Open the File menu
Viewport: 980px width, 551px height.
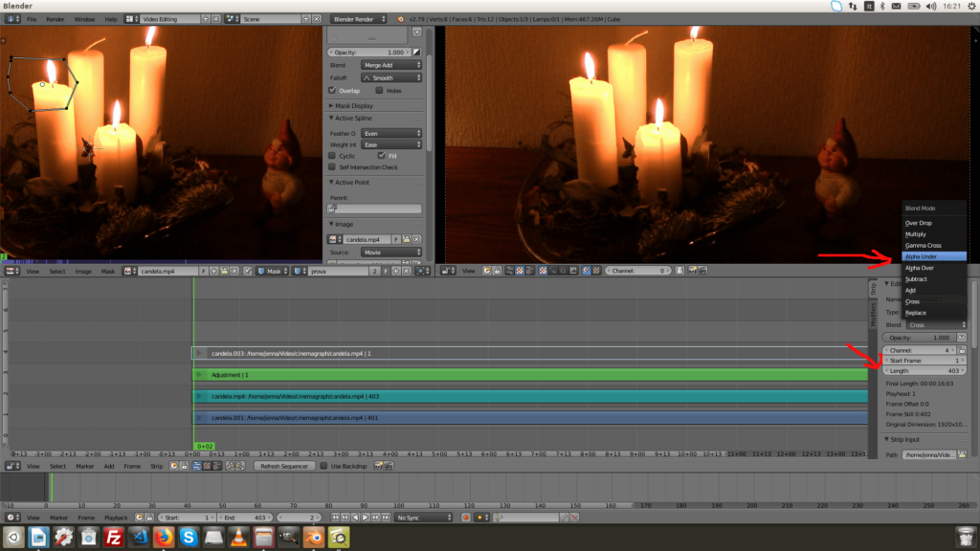tap(32, 19)
